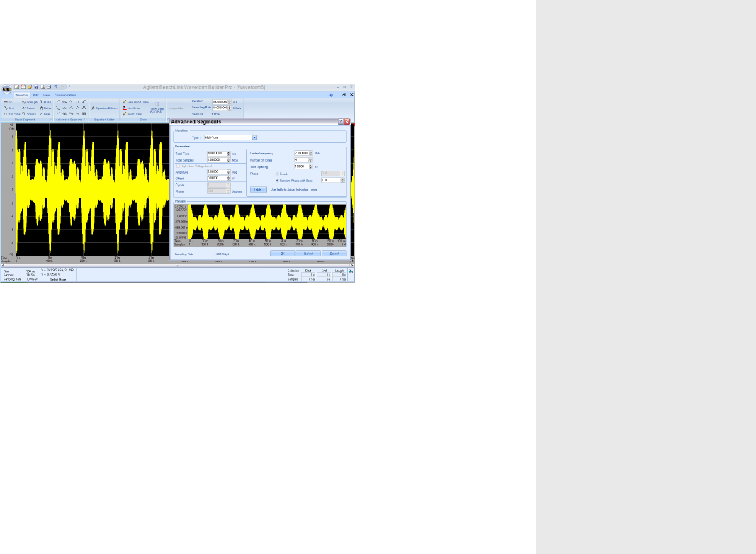Click the help button in Advanced Segments dialog
Image resolution: width=756 pixels, height=554 pixels.
click(x=340, y=122)
